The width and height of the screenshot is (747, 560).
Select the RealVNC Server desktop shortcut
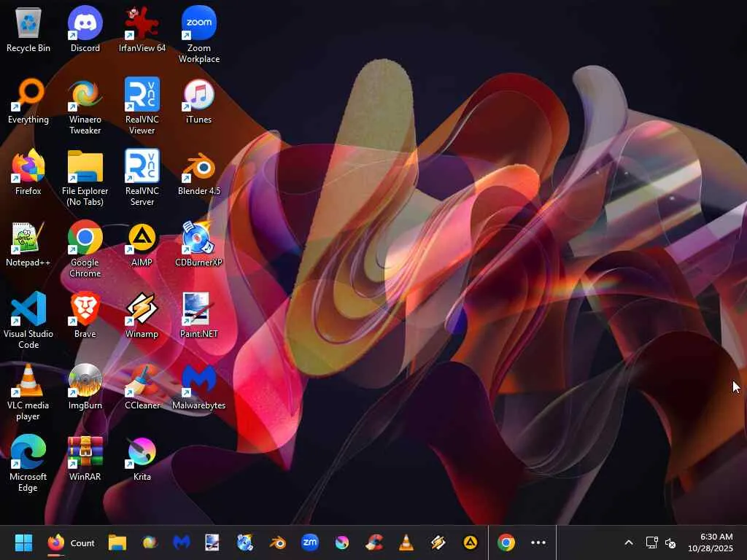click(x=142, y=178)
